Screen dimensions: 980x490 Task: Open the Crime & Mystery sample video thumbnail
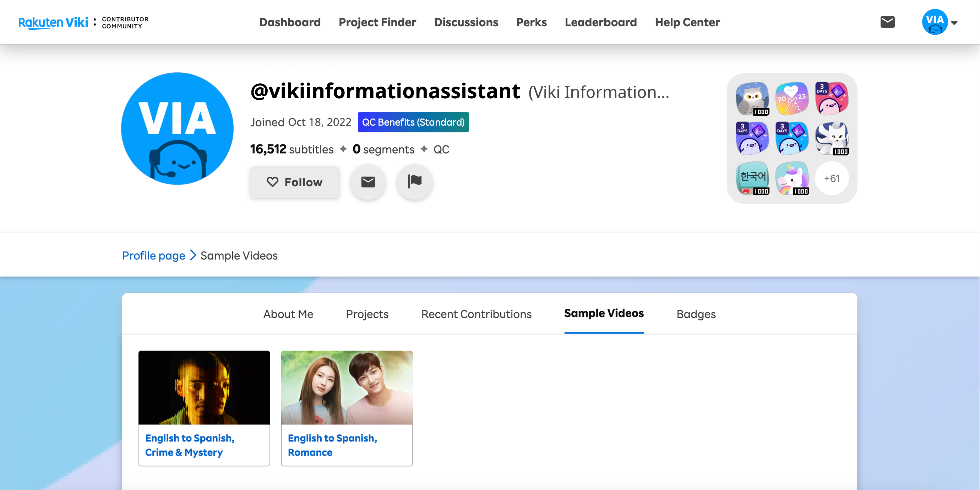pyautogui.click(x=204, y=387)
